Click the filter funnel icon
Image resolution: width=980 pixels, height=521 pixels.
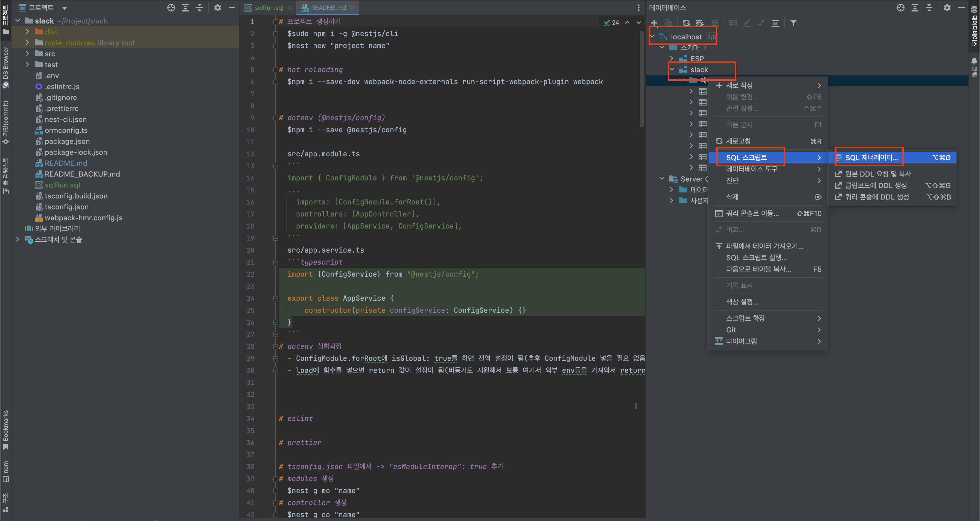793,23
